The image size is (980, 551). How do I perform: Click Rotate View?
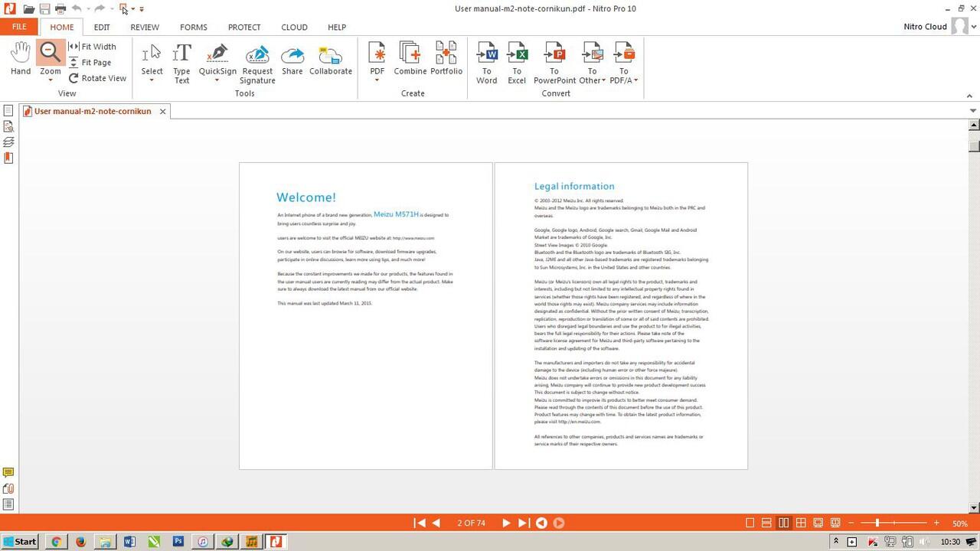coord(97,78)
